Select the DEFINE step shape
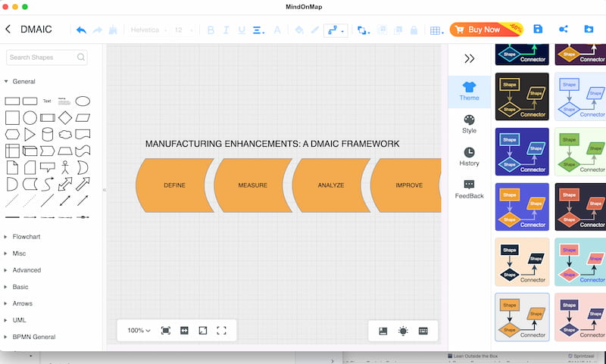 pos(175,185)
